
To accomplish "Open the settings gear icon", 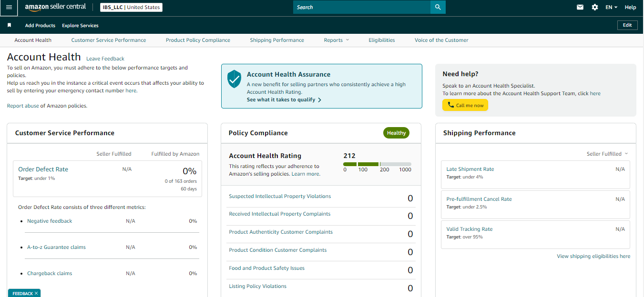I will click(595, 7).
